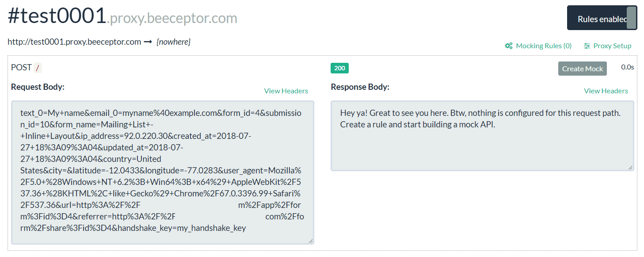Click inside the Response Body text area
Screen dimensions: 644x257
point(482,146)
